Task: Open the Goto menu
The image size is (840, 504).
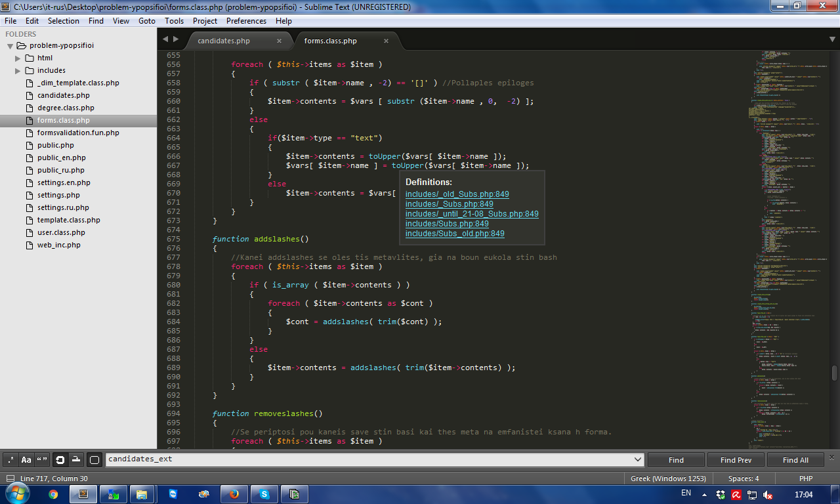Action: tap(147, 21)
